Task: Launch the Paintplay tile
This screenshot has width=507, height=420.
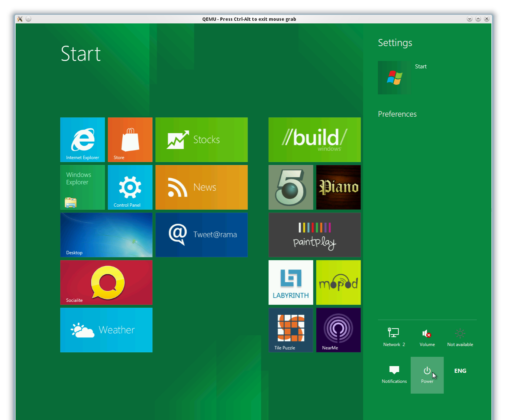Action: 314,235
